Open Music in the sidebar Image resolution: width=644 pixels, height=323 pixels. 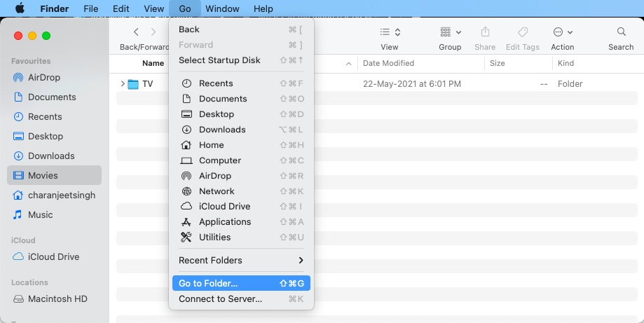point(54,214)
